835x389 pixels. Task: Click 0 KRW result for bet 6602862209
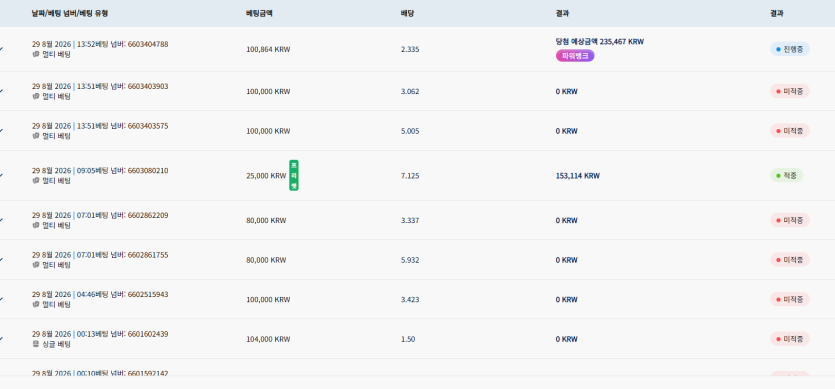tap(567, 221)
